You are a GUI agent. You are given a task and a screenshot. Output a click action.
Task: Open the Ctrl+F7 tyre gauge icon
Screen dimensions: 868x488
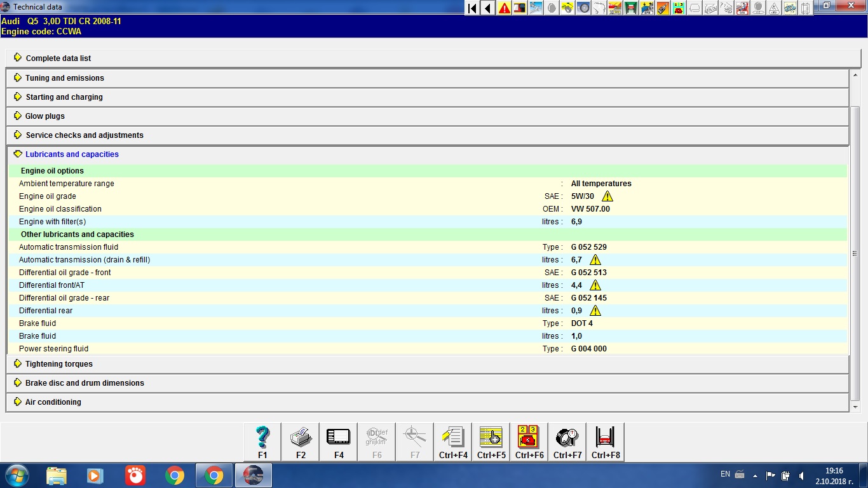tap(567, 442)
